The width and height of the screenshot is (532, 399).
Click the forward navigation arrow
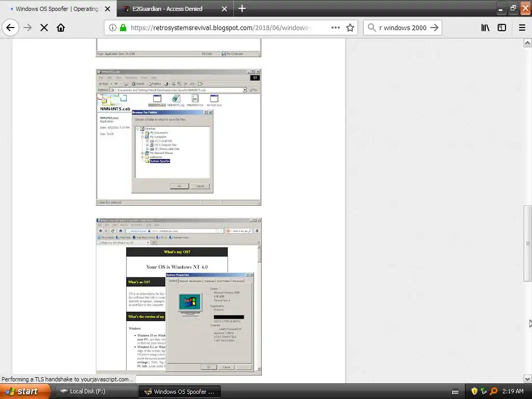(x=28, y=28)
